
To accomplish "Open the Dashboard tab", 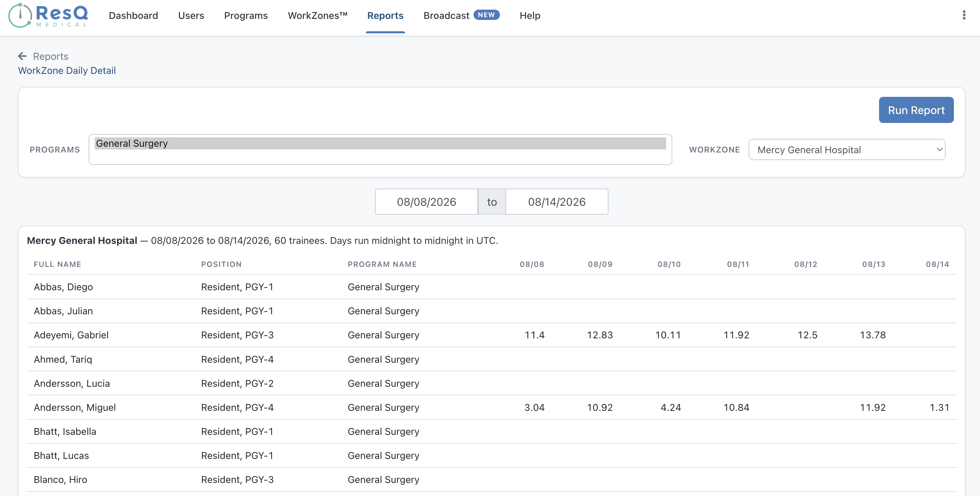I will point(133,15).
